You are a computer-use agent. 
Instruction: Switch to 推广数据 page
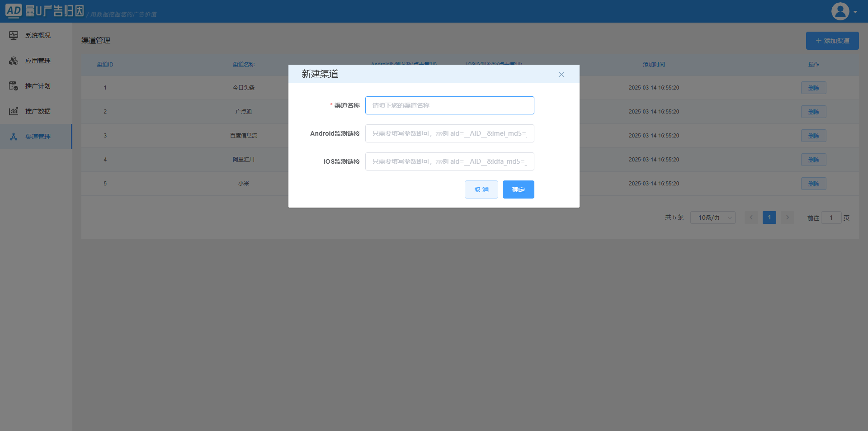click(x=36, y=111)
